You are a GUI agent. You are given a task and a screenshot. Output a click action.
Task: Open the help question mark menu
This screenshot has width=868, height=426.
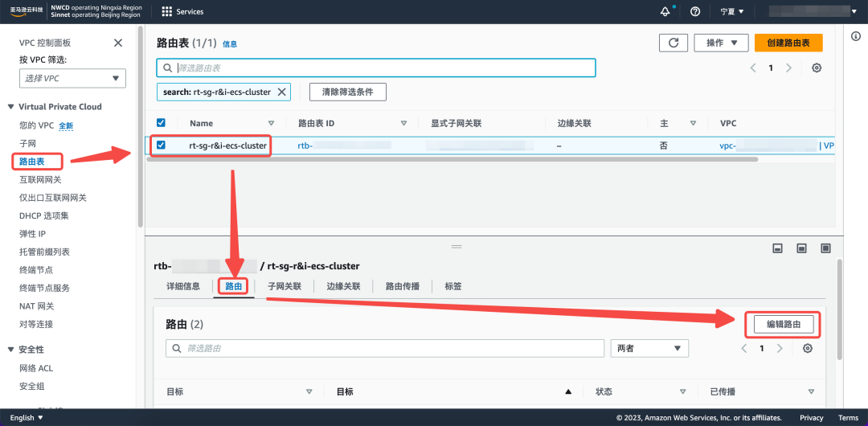696,11
